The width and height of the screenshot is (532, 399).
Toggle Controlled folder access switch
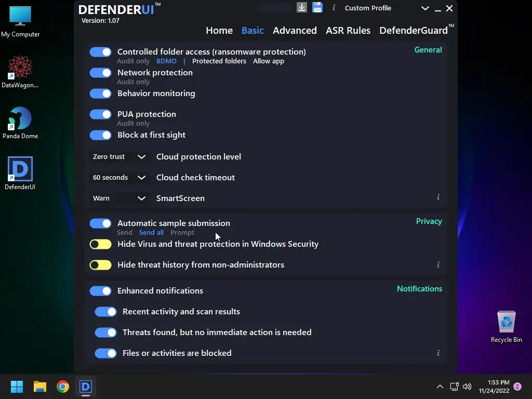[100, 52]
